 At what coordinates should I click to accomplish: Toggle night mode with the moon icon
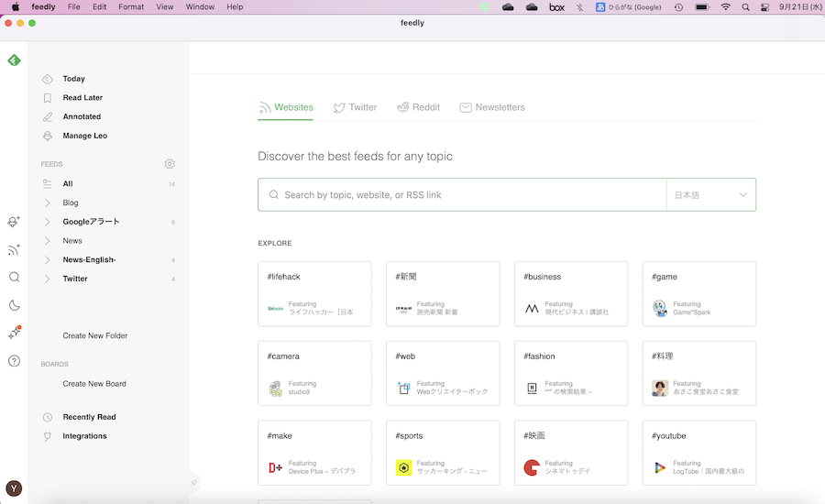[14, 305]
